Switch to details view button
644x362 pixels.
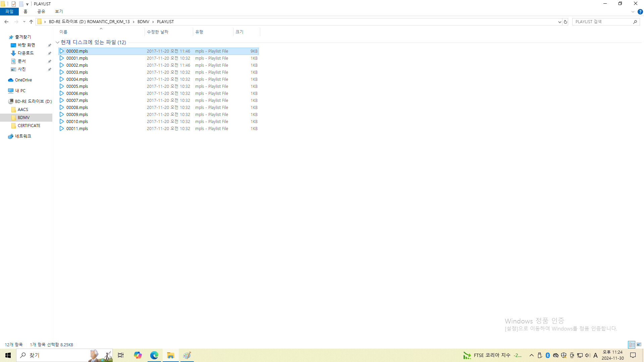pos(632,345)
